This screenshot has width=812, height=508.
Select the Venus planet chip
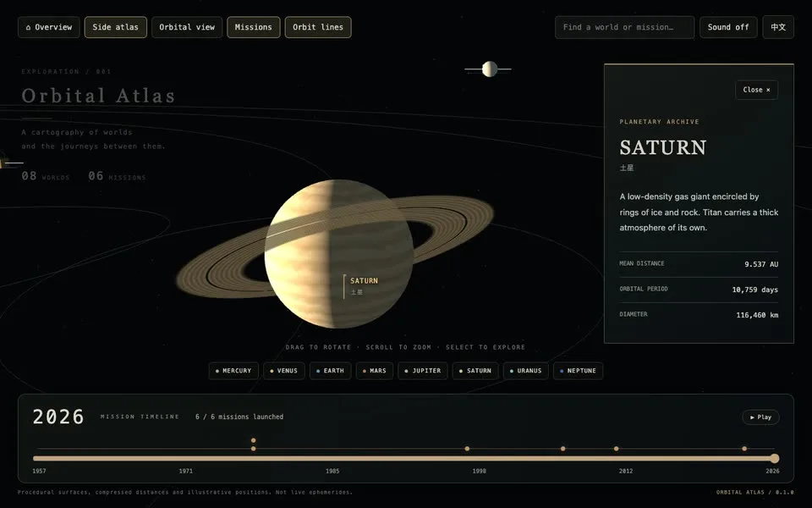(x=284, y=371)
